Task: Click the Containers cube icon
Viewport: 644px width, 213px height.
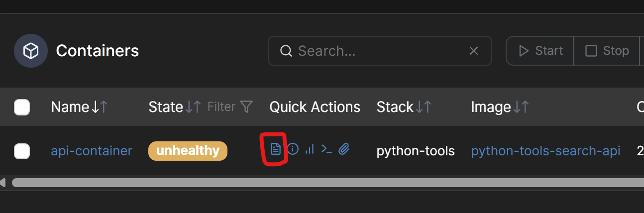Action: tap(31, 51)
